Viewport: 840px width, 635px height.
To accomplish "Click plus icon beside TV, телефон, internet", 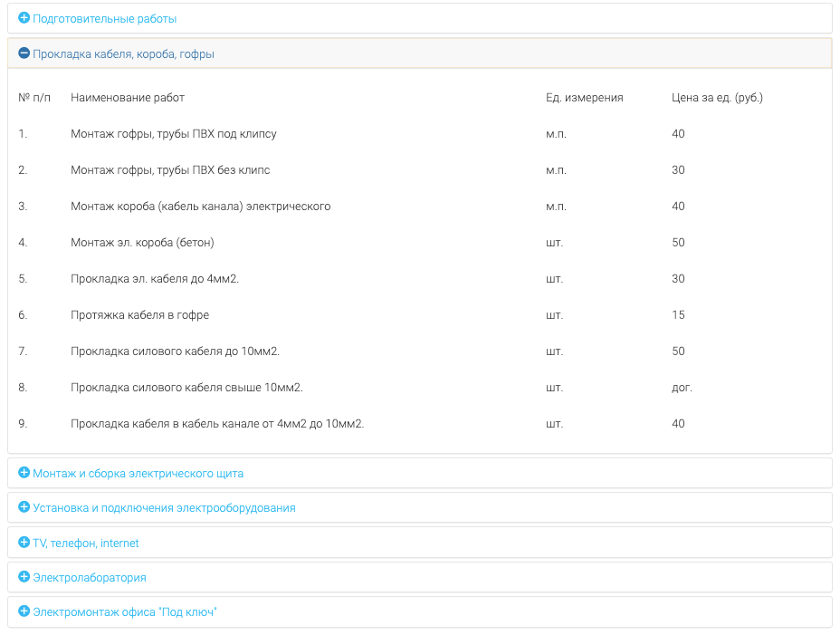I will pos(24,543).
